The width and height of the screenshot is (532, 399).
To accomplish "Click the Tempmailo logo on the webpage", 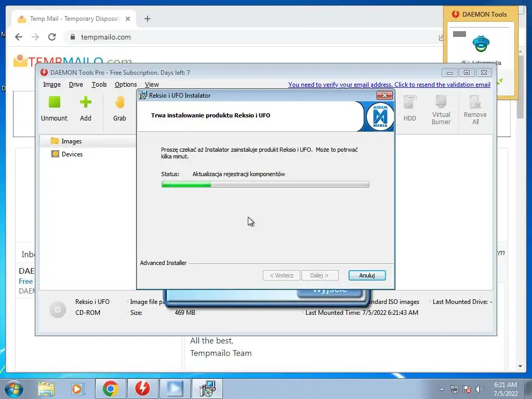I will coord(72,60).
